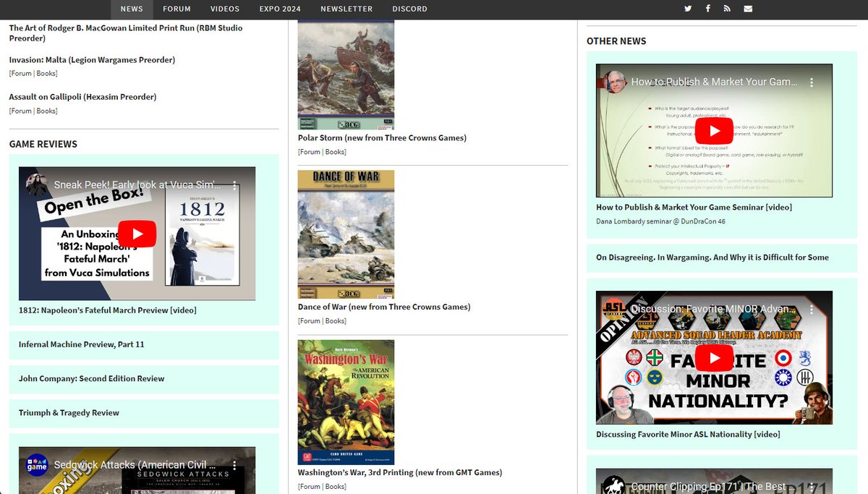Open options menu on How to Publish video
868x494 pixels.
(x=812, y=82)
